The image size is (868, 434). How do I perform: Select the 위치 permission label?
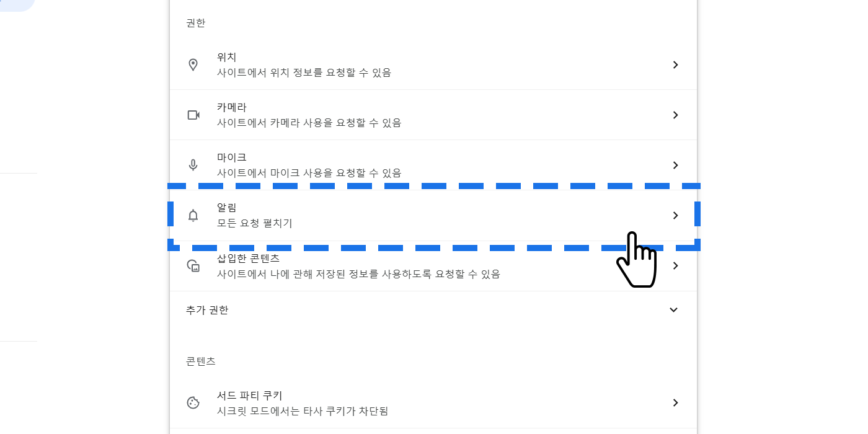[x=227, y=57]
